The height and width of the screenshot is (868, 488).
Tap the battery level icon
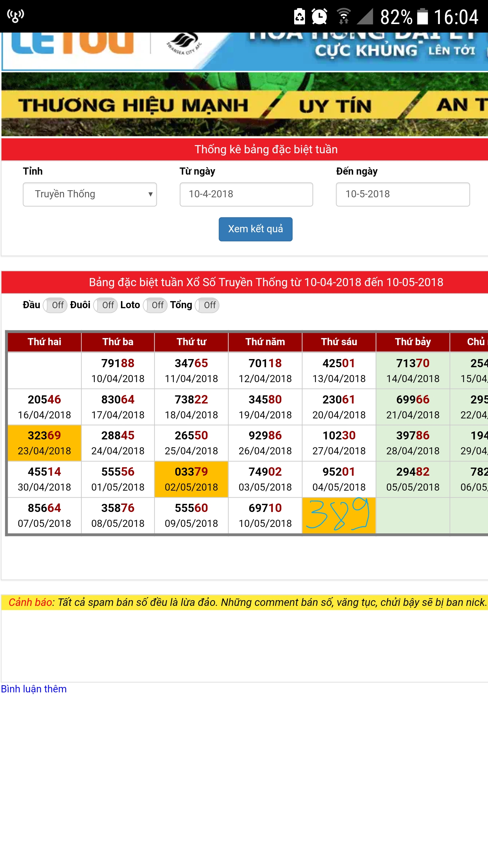pyautogui.click(x=422, y=16)
